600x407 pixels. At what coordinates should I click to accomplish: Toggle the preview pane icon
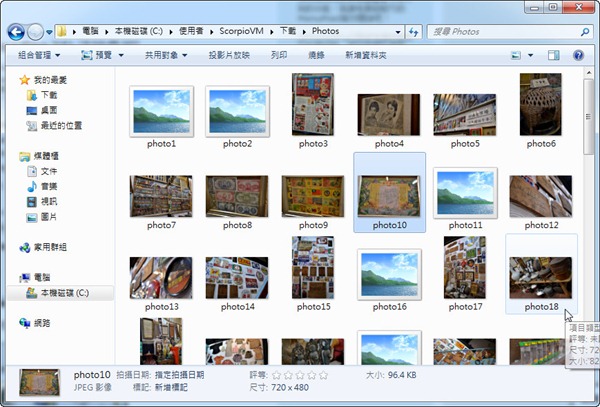[x=553, y=55]
